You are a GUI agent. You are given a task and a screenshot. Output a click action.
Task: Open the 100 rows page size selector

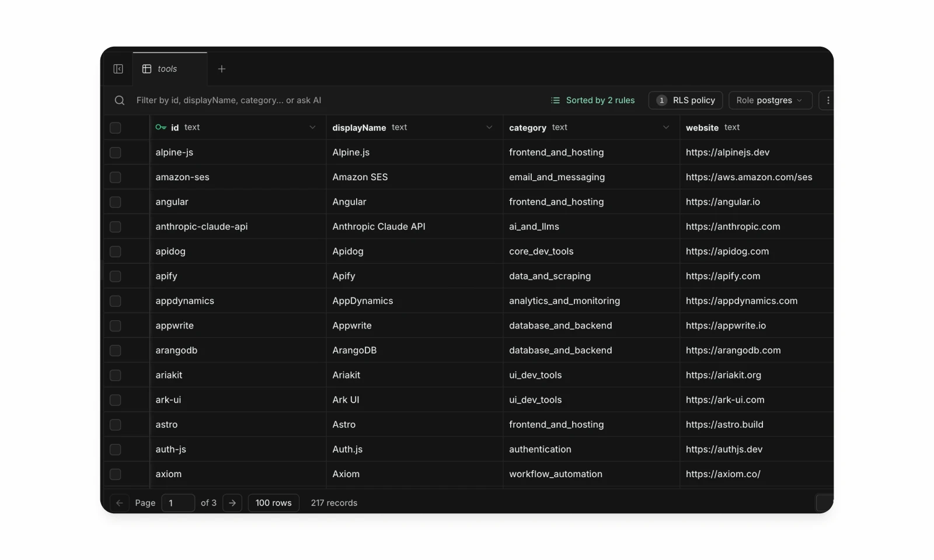tap(274, 503)
